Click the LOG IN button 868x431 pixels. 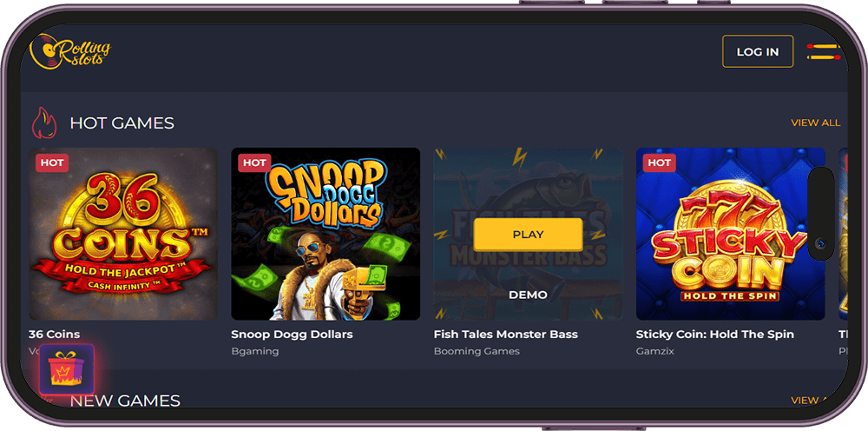[757, 51]
